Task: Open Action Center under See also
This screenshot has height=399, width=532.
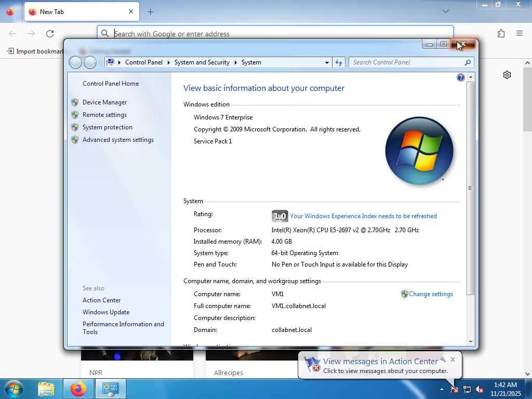Action: pyautogui.click(x=101, y=300)
